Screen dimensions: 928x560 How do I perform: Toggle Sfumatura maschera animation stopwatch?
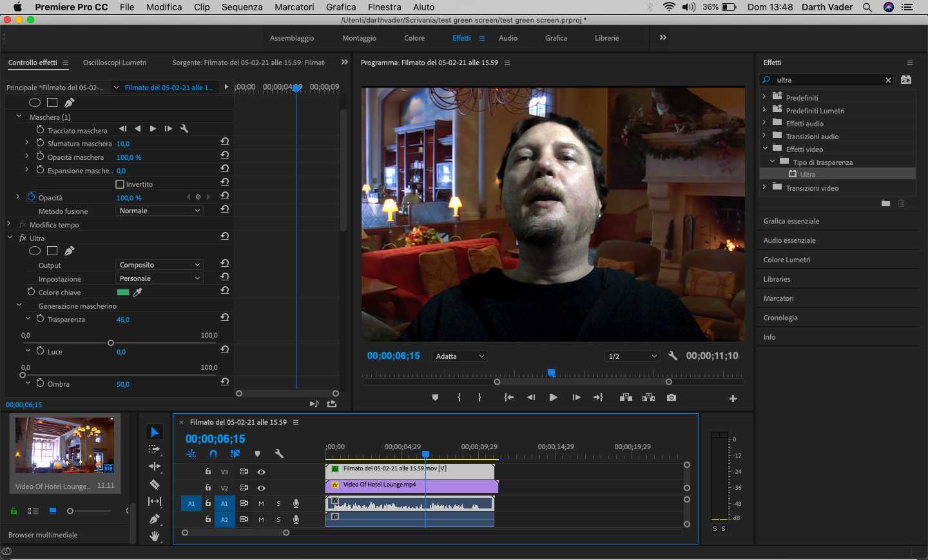[x=40, y=143]
